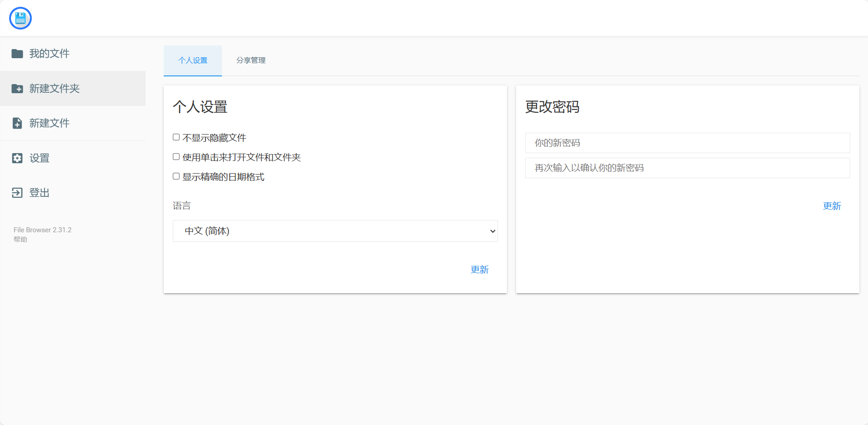Enable 不显示隐藏文件 checkbox
This screenshot has height=425, width=868.
(x=176, y=137)
